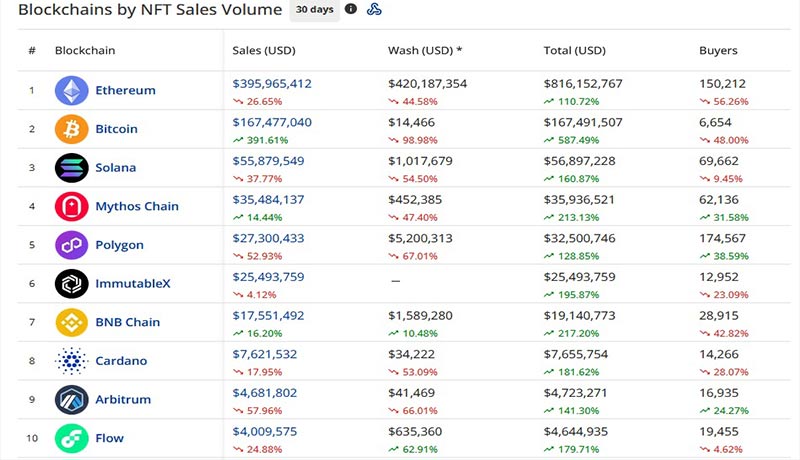Select Flow wash change 62.91%

tap(420, 450)
